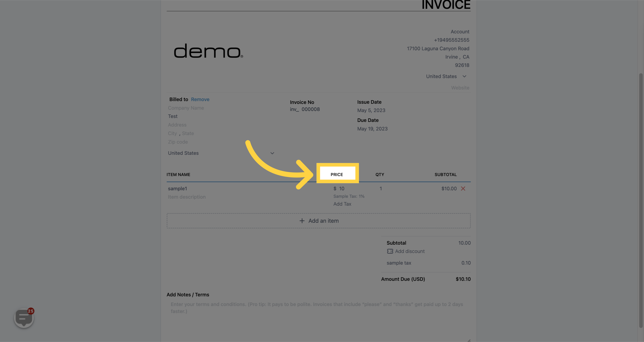This screenshot has height=342, width=644.
Task: Click the highlighted PRICE column header
Action: click(x=337, y=174)
